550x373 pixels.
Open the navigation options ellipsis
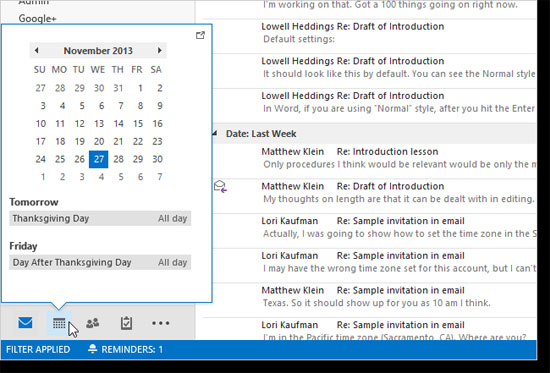pos(161,323)
